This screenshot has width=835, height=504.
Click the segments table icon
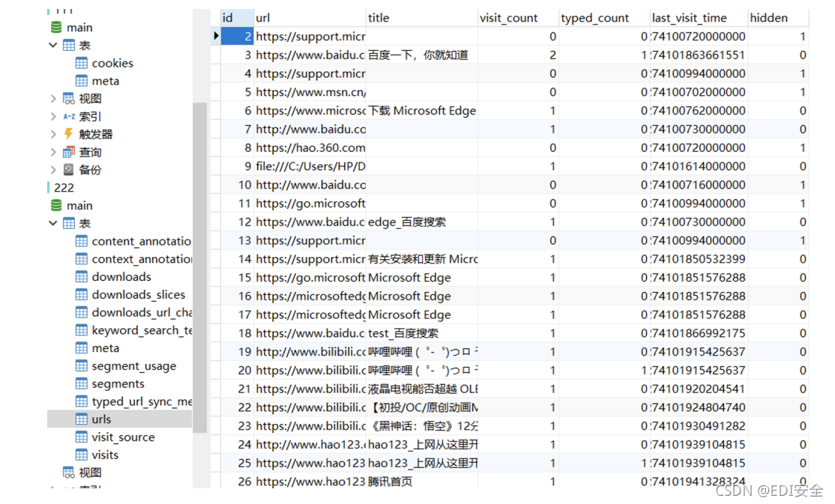click(x=82, y=383)
